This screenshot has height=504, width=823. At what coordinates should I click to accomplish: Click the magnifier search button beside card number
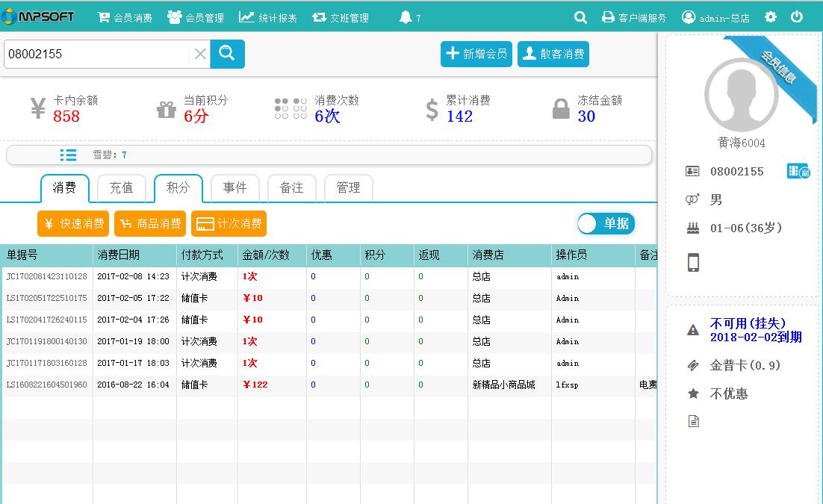(x=227, y=54)
